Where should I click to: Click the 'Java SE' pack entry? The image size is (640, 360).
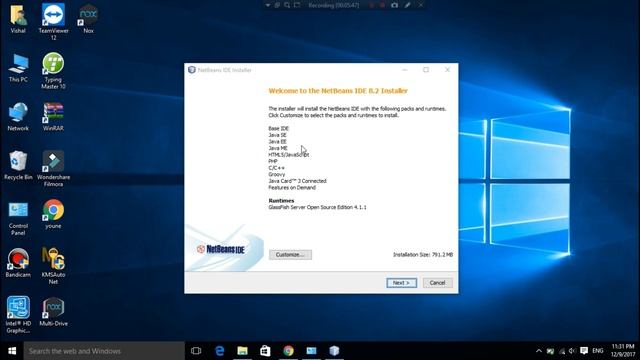278,135
